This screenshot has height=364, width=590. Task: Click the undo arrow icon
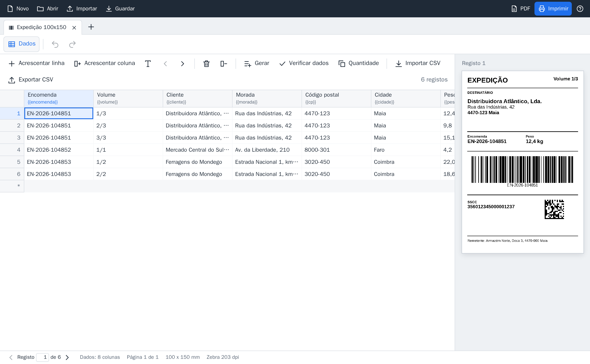[55, 44]
